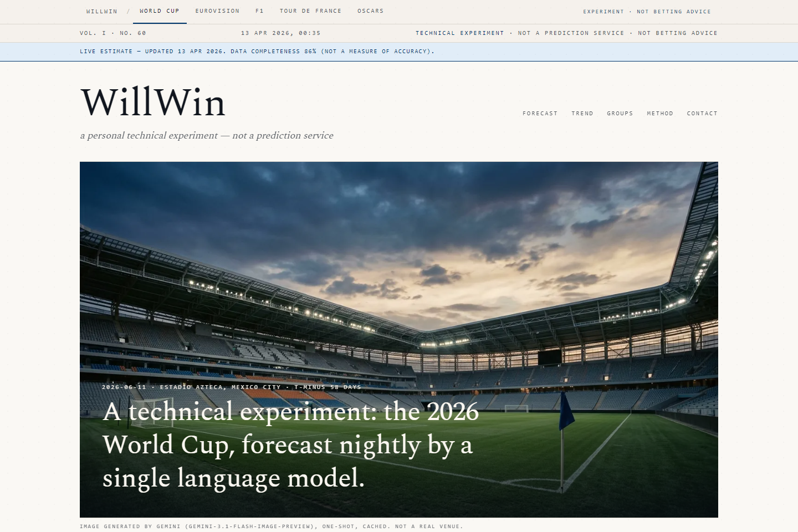This screenshot has height=532, width=798.
Task: Click the VOL. I · NO. 60 label
Action: tap(113, 33)
